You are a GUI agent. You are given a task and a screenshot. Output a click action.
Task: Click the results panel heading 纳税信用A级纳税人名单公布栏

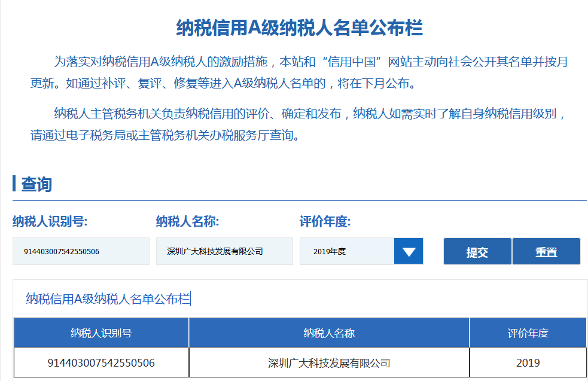click(x=108, y=299)
